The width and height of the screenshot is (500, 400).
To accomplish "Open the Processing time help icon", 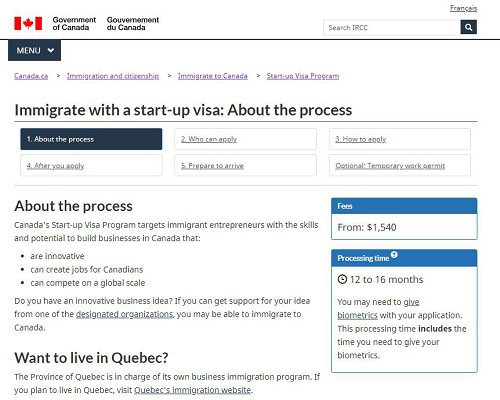I will pos(394,255).
